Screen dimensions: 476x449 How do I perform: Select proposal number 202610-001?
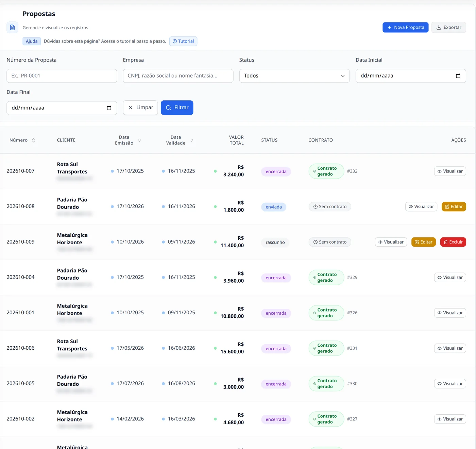point(20,313)
